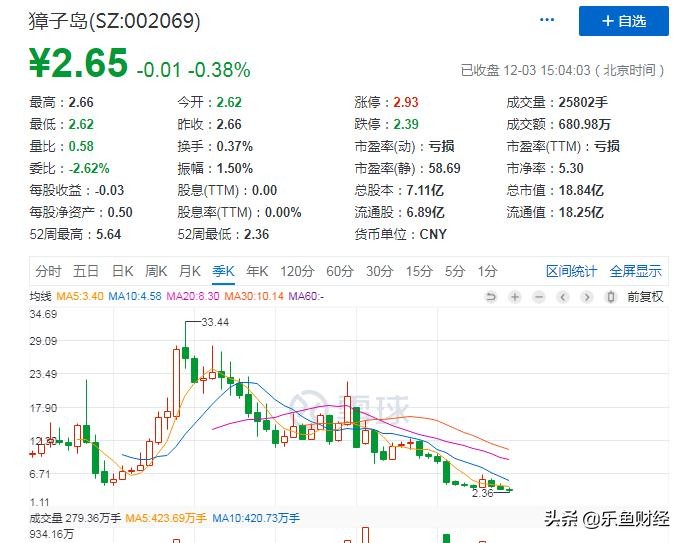
Task: Click the volume MA10:420.73万手 label
Action: pos(256,519)
